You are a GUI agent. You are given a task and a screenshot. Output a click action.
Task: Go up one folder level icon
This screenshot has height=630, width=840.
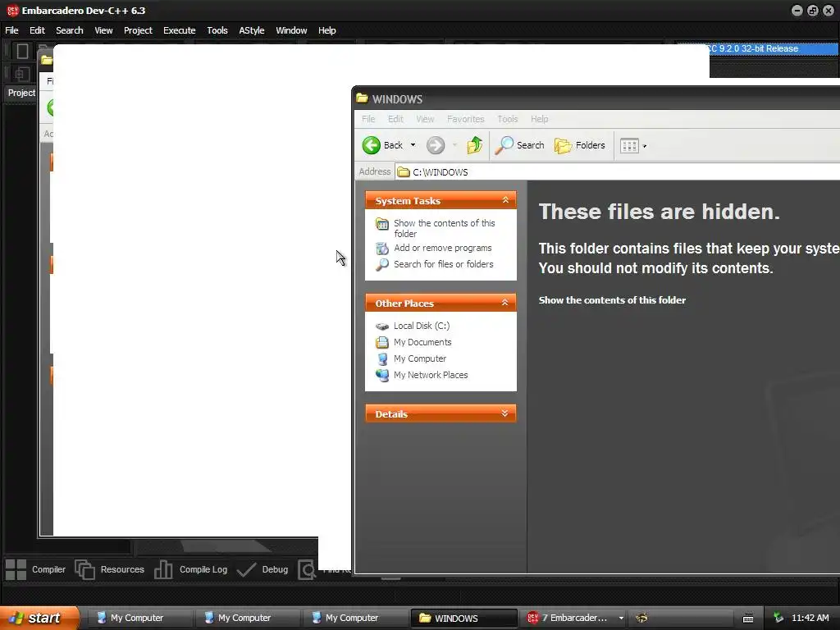tap(475, 145)
